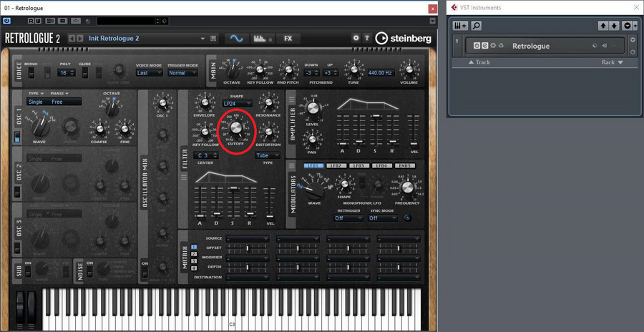Open the Voice Mode dropdown showing Last
This screenshot has height=332, width=644.
pos(148,72)
